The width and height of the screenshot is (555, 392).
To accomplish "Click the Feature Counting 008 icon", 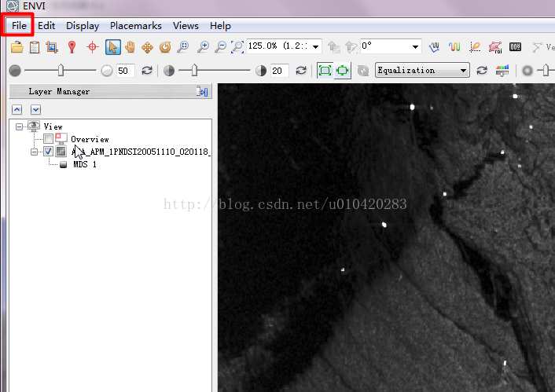I will [x=515, y=46].
